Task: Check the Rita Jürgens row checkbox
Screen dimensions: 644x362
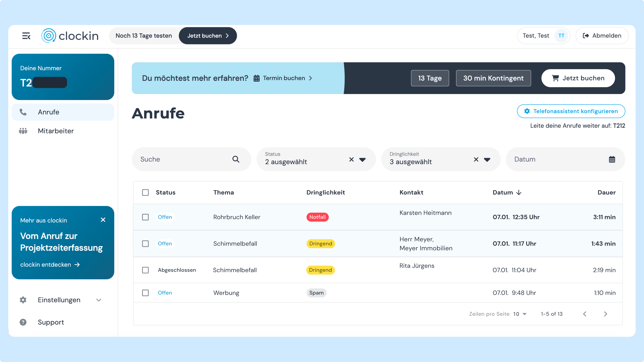Action: click(145, 270)
